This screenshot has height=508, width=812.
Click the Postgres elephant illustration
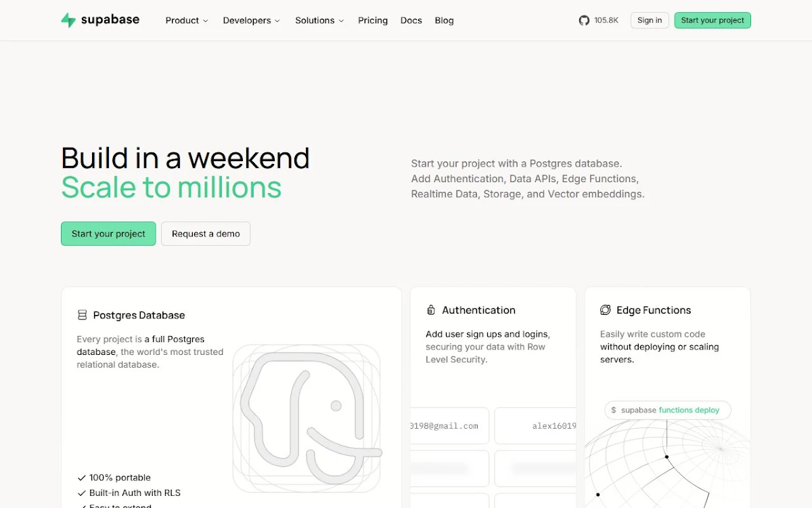point(307,418)
